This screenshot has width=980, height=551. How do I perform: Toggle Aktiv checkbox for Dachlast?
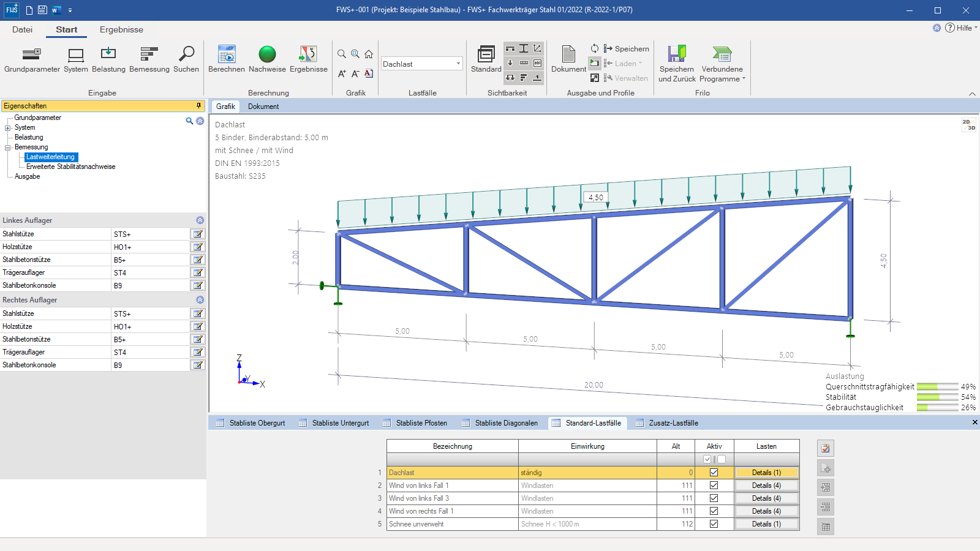coord(714,473)
